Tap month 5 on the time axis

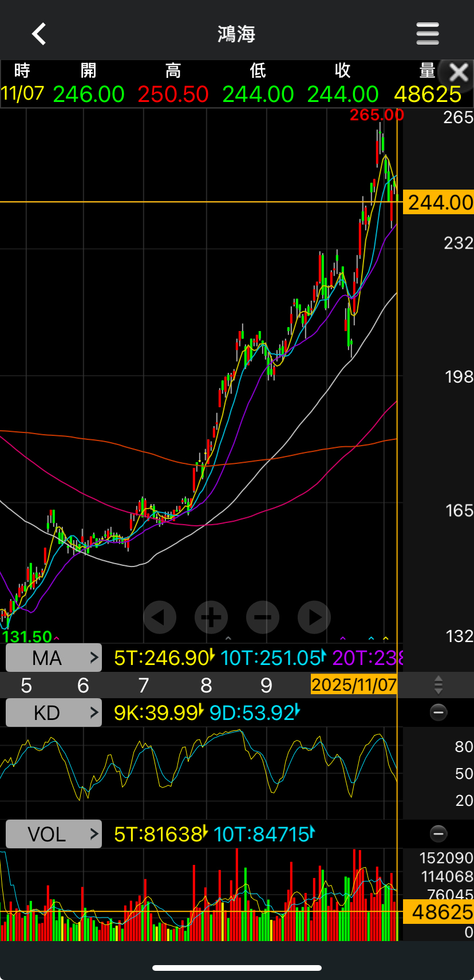pos(26,685)
